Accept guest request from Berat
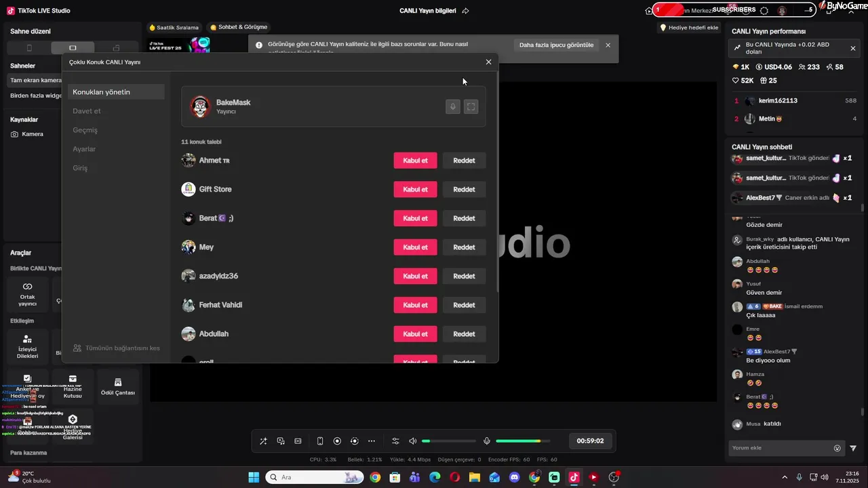The image size is (868, 488). pos(415,218)
